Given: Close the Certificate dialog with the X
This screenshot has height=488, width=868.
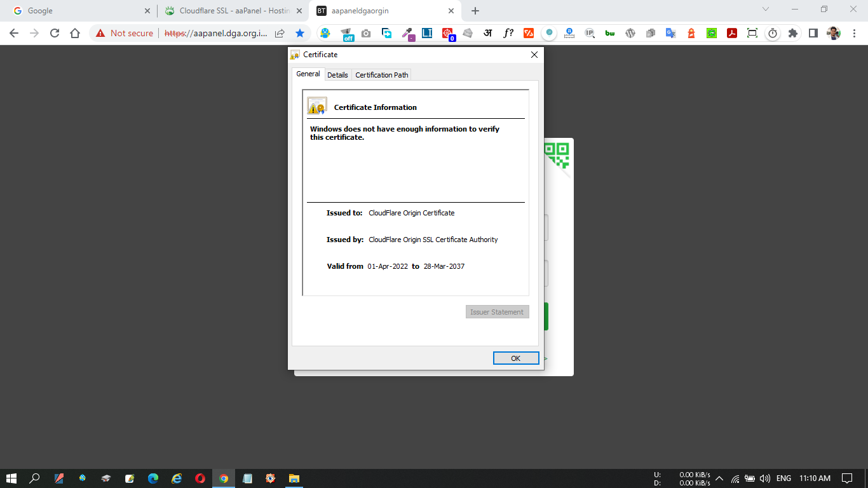Looking at the screenshot, I should tap(534, 55).
